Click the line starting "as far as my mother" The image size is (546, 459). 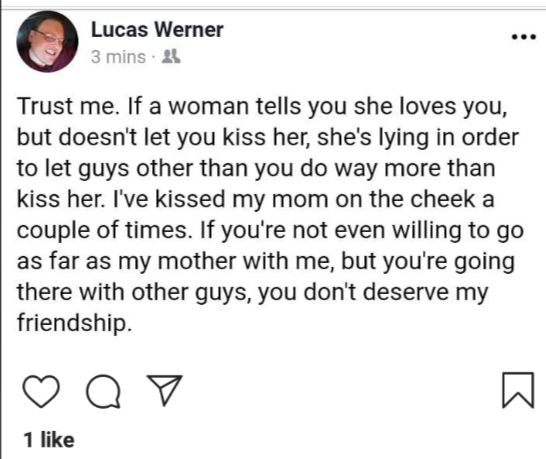266,261
